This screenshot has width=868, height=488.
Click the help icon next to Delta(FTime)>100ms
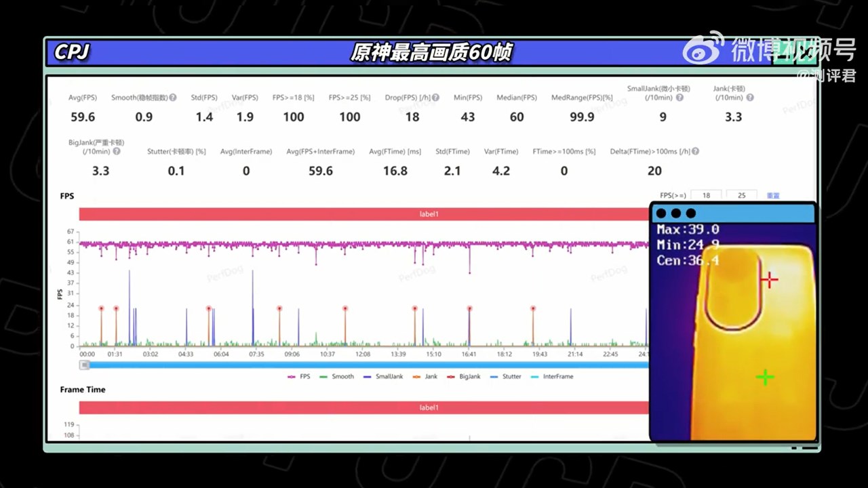pos(695,151)
